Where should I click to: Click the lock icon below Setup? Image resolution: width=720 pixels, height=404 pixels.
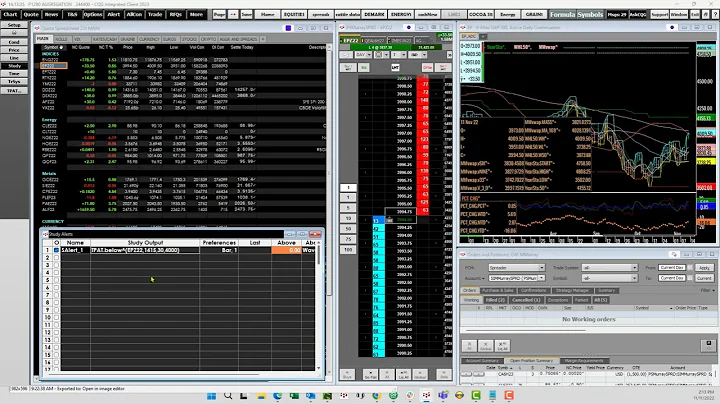coord(14,33)
